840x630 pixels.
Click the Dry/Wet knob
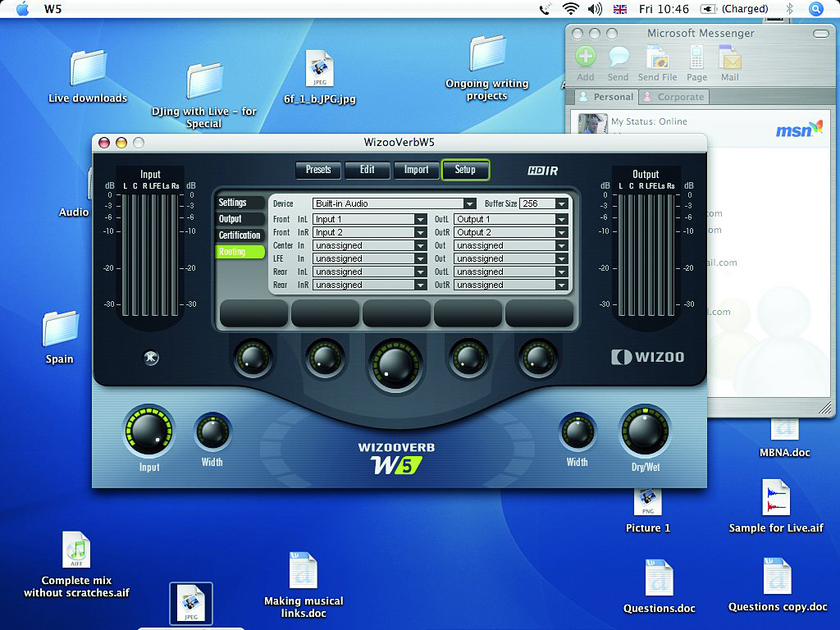point(645,430)
